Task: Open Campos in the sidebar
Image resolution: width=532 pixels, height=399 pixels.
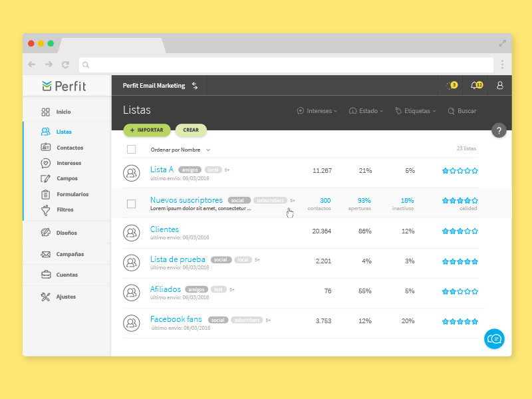Action: [67, 178]
